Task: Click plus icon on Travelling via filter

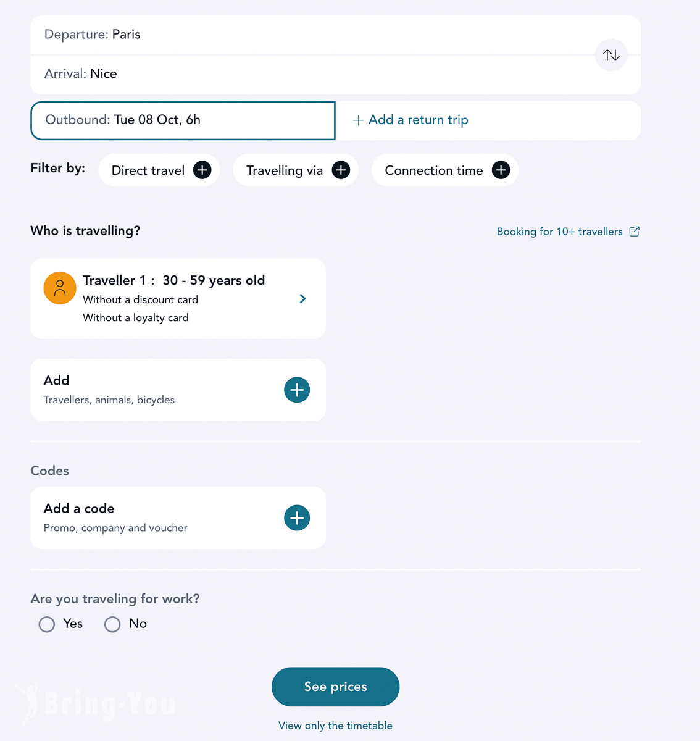Action: point(341,170)
